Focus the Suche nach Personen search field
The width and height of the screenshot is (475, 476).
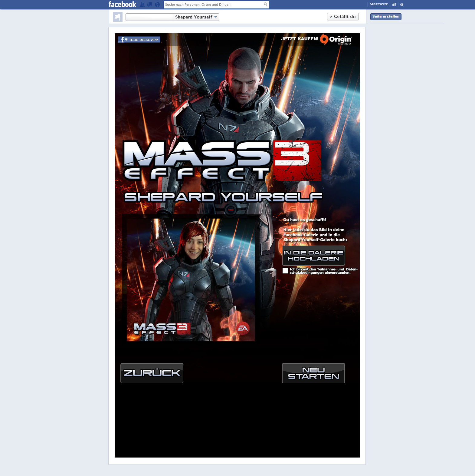click(x=213, y=5)
